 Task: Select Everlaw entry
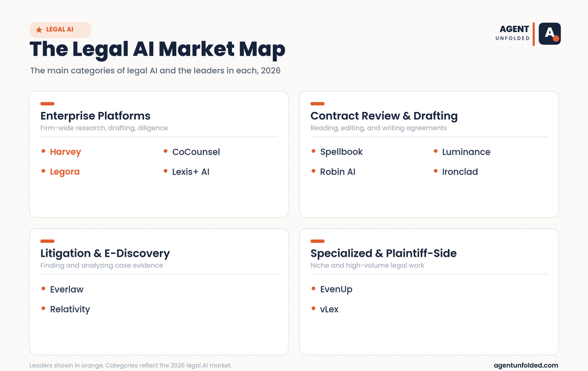(x=67, y=289)
